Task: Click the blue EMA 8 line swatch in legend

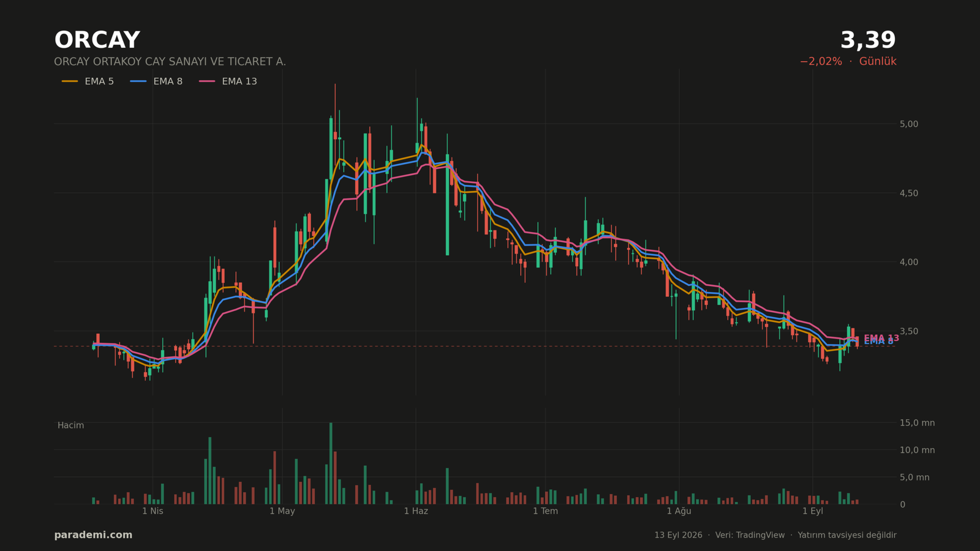Action: pyautogui.click(x=138, y=81)
